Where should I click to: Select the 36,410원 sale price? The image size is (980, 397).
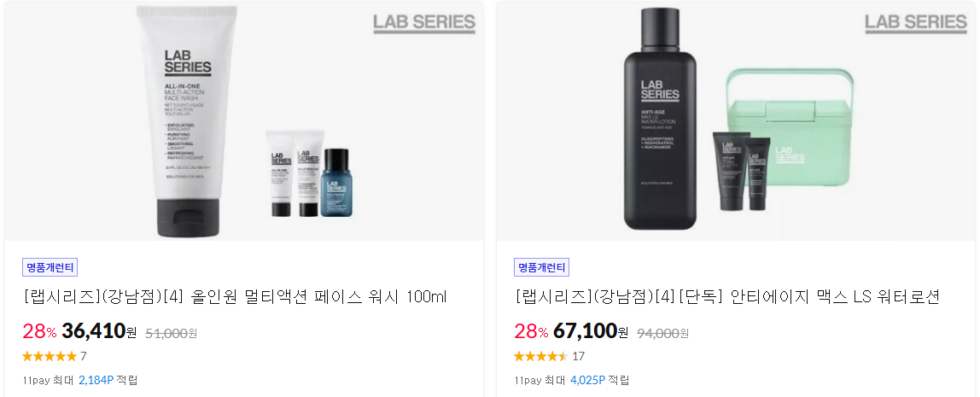click(99, 331)
